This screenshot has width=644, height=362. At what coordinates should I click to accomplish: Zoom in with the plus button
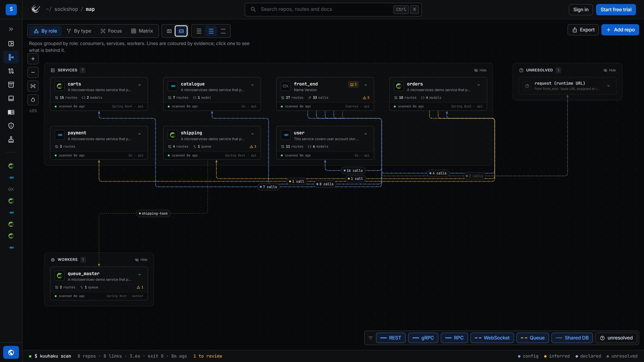click(33, 59)
